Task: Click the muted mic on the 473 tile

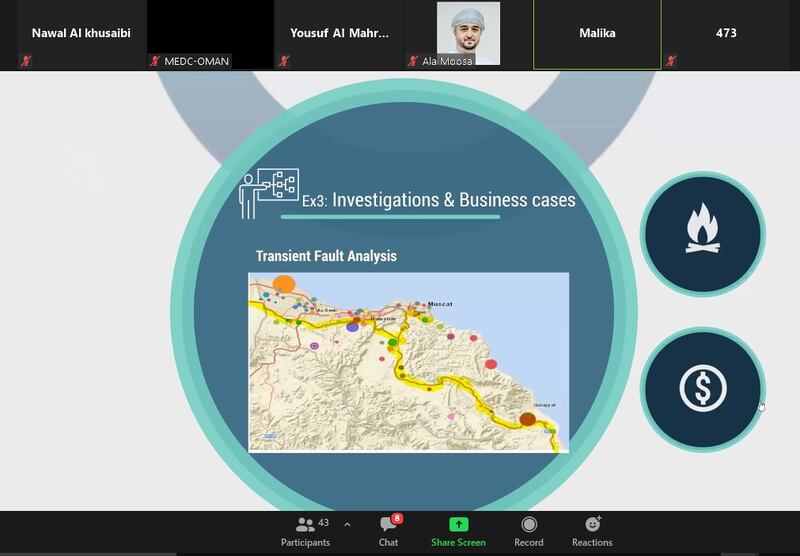Action: (670, 61)
